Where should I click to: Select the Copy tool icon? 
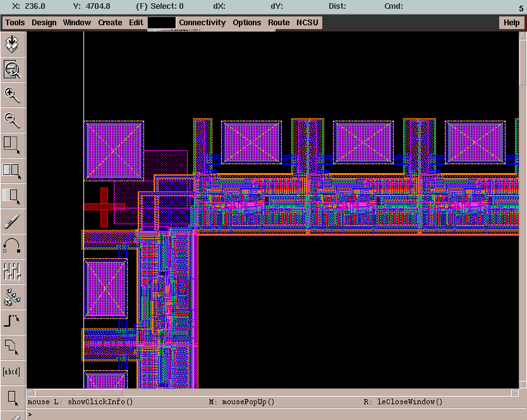[13, 171]
